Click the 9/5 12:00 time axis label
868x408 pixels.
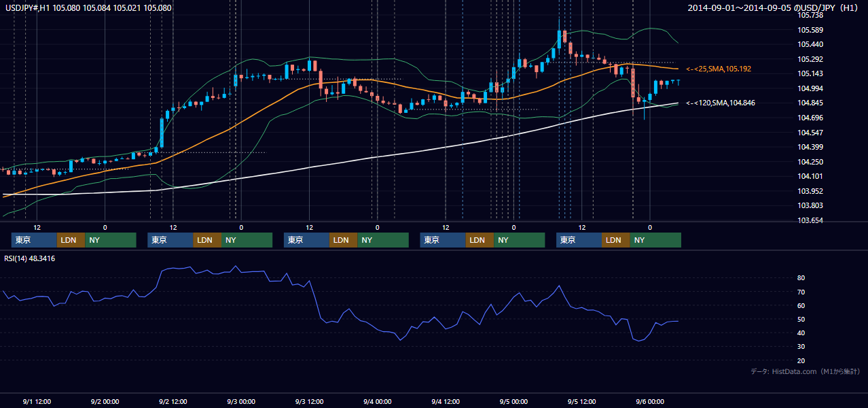tap(581, 401)
